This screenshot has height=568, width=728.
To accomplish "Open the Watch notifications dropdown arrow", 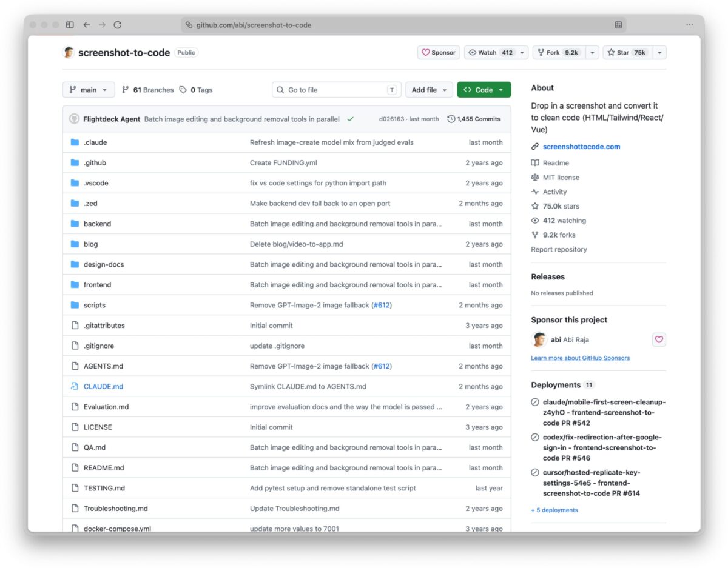I will 522,53.
